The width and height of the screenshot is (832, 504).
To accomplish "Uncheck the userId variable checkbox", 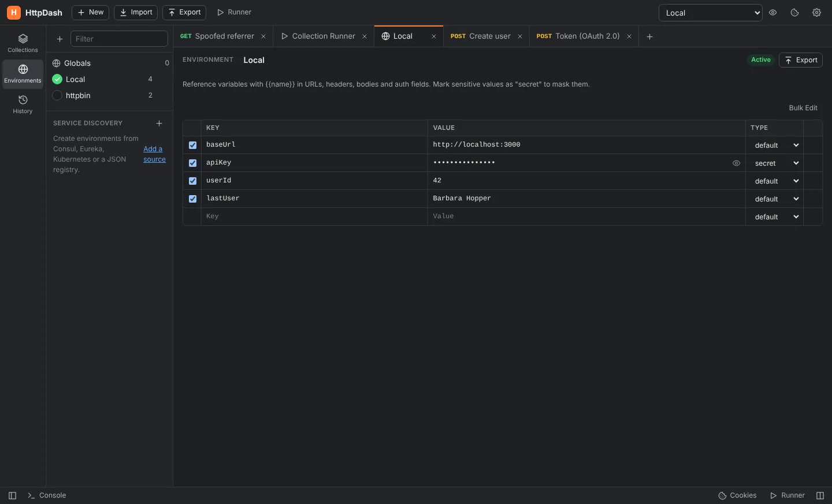I will [192, 181].
